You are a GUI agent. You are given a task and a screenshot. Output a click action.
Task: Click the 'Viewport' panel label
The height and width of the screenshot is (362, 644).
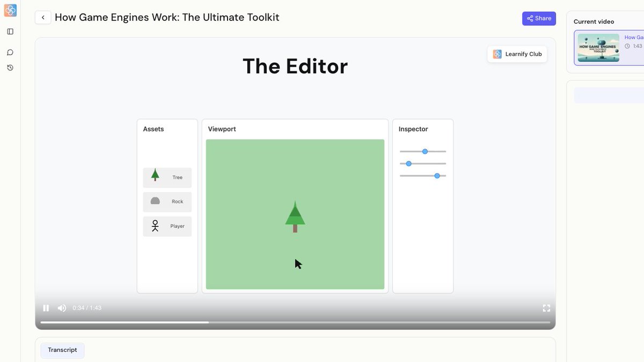tap(222, 129)
